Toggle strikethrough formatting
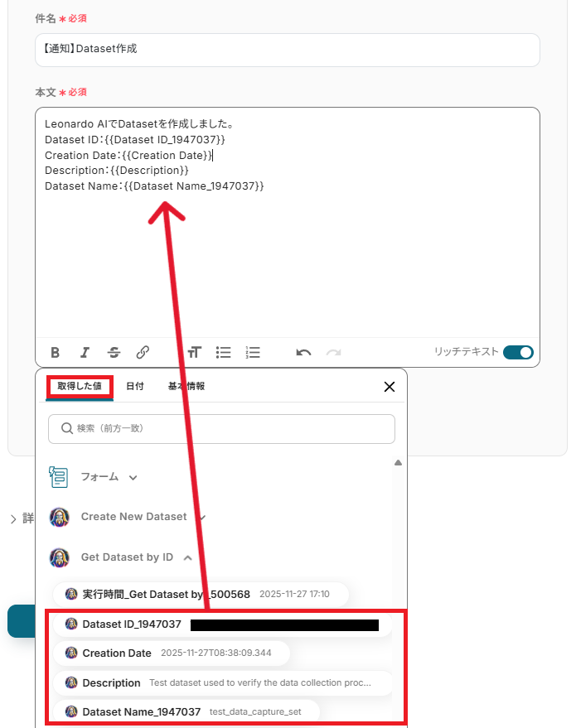 point(114,352)
